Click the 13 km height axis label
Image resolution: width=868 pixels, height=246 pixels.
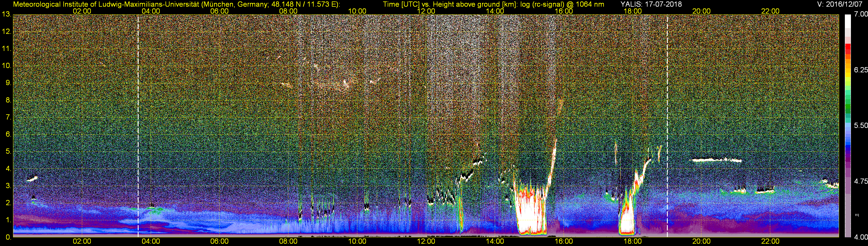6,14
